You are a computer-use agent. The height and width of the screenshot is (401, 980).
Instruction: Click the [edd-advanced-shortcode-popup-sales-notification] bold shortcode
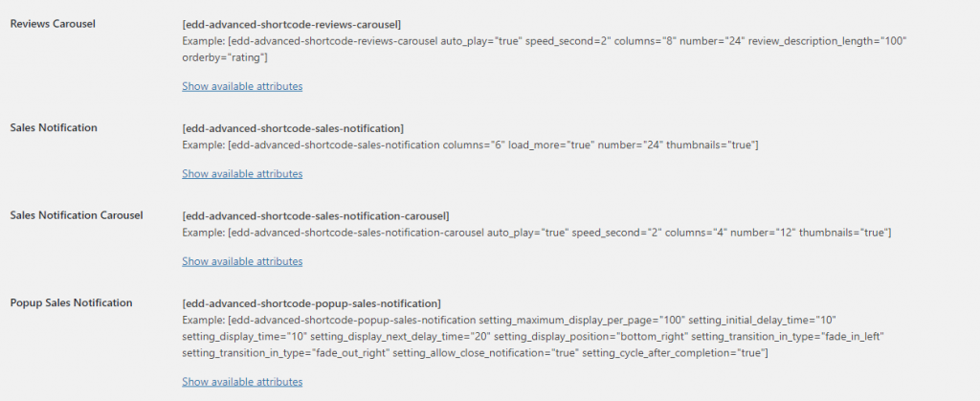311,303
